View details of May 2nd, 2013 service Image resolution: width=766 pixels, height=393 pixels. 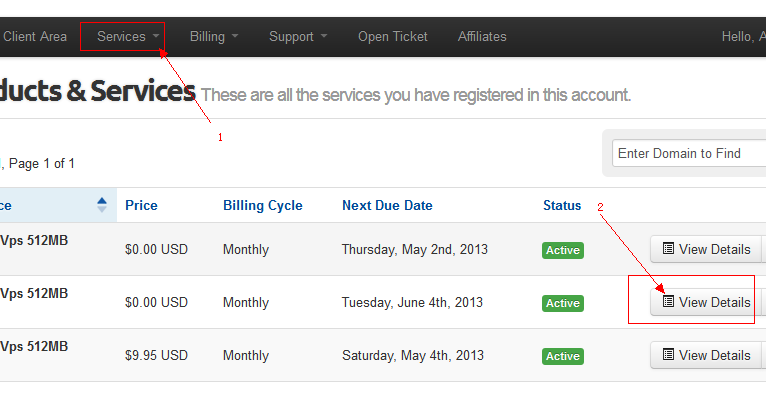706,249
